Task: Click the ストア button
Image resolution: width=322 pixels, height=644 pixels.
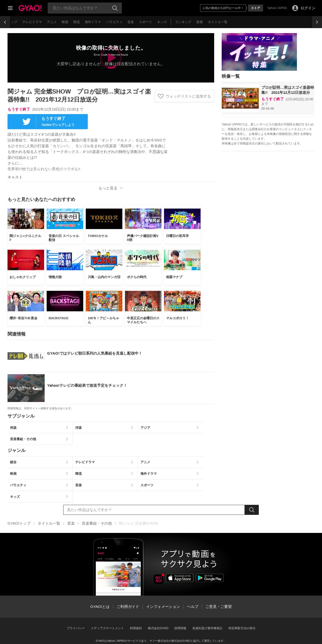Action: [x=256, y=8]
